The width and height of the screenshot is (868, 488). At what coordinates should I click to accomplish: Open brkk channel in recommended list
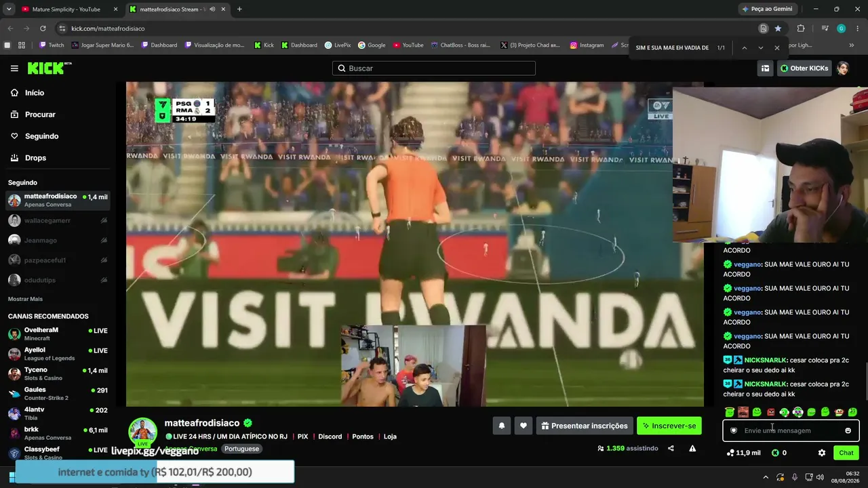tap(58, 433)
